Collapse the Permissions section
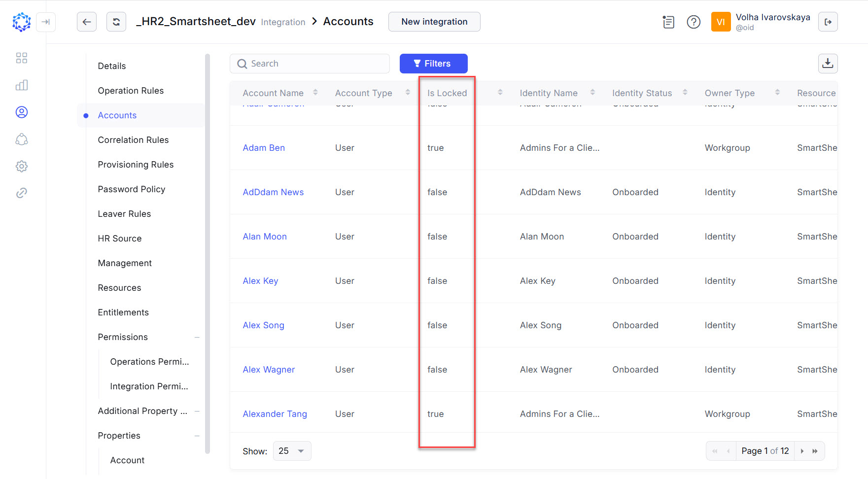868x479 pixels. [x=198, y=337]
